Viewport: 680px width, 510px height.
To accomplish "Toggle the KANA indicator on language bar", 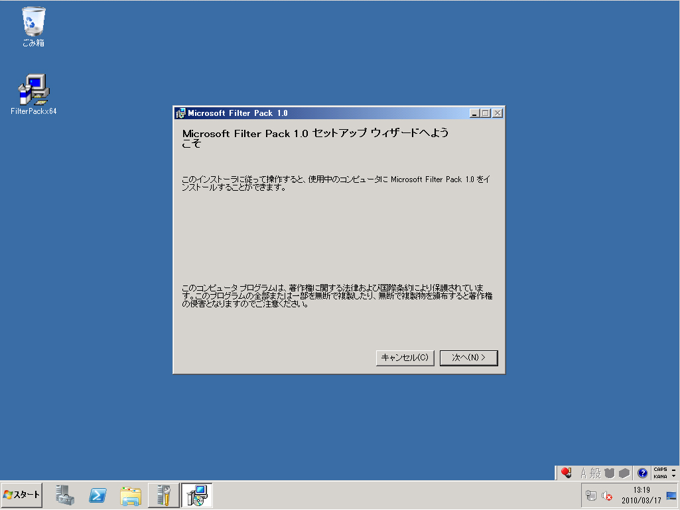I will tap(660, 476).
